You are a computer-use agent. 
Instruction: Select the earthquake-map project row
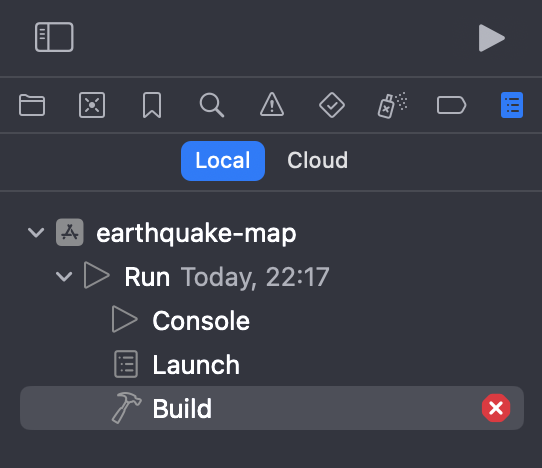272,233
